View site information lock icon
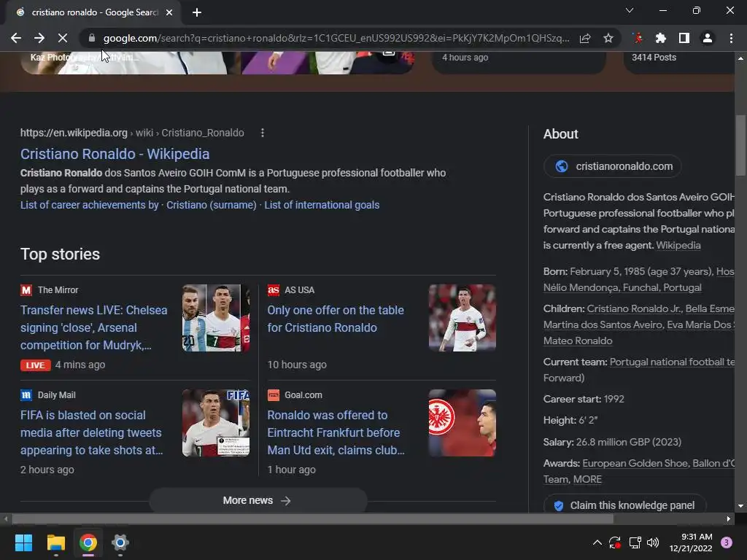 pos(92,38)
